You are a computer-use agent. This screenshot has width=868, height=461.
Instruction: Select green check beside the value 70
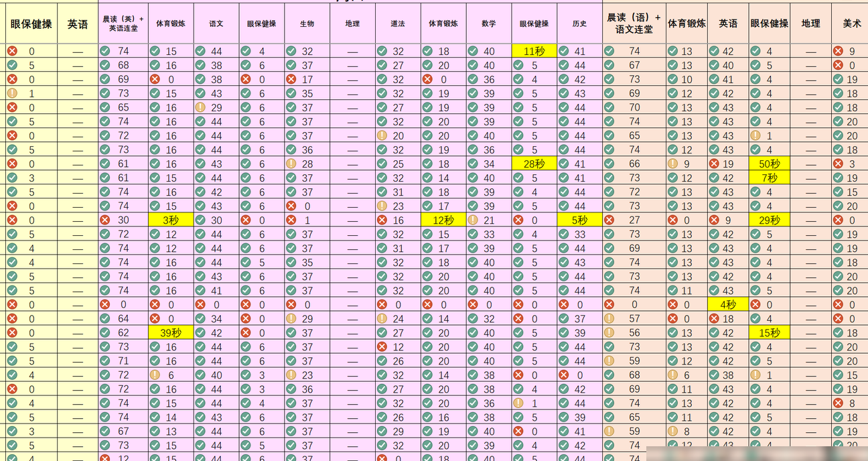click(609, 107)
